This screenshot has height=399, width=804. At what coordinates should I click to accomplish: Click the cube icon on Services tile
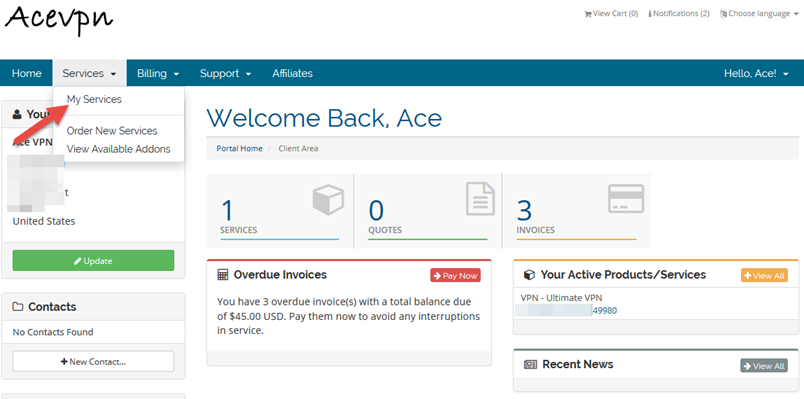point(328,200)
